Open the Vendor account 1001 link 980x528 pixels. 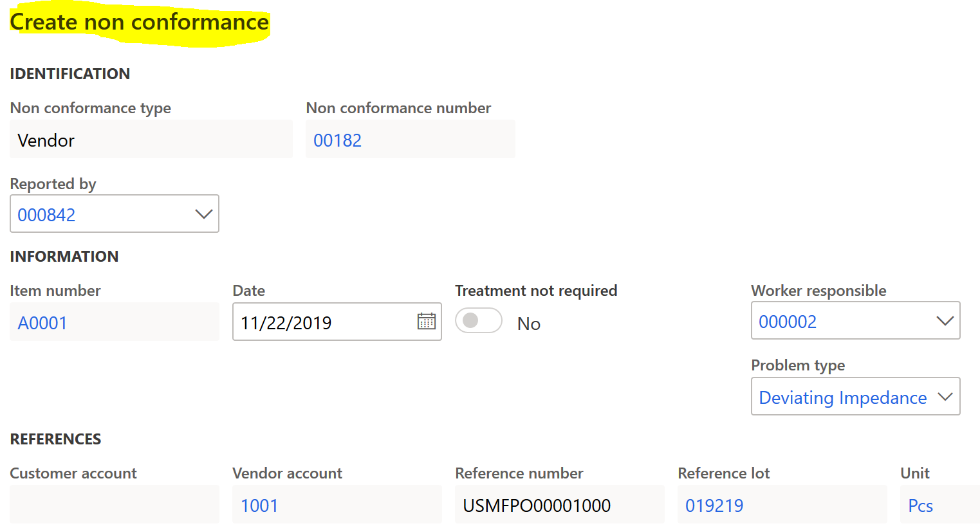[259, 505]
